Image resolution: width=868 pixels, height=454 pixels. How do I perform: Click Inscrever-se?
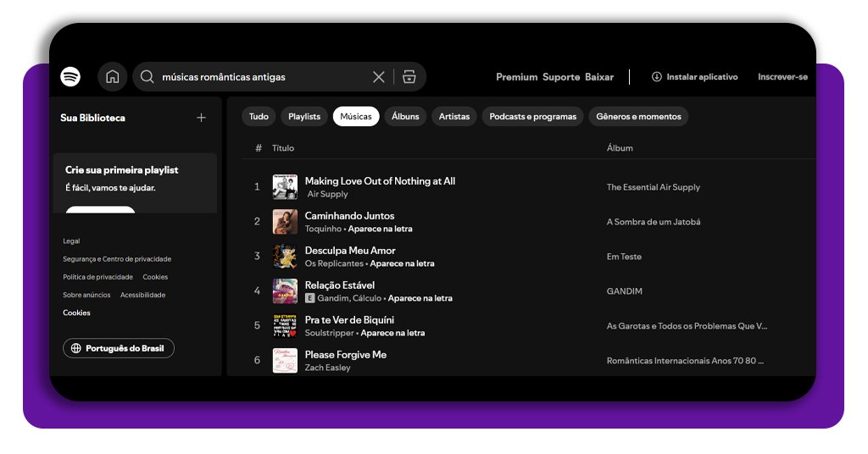[x=782, y=77]
